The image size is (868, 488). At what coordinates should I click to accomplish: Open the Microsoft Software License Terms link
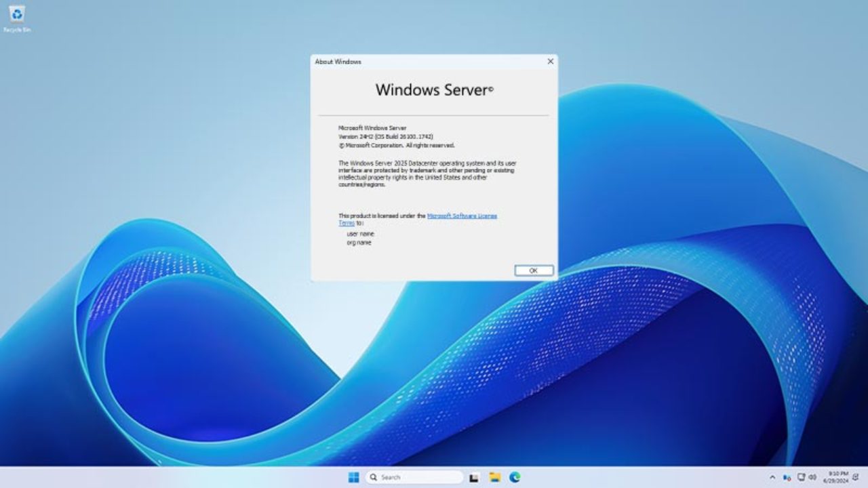pos(461,215)
